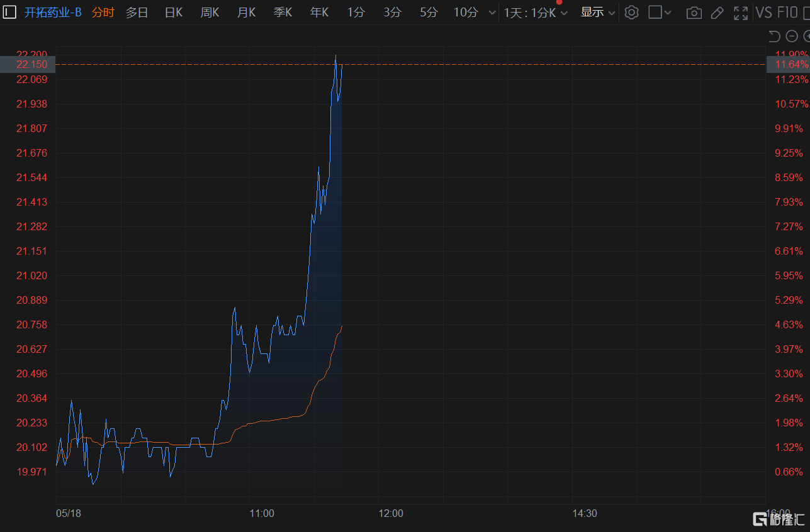Image resolution: width=810 pixels, height=532 pixels.
Task: Zoom out using minus circle icon
Action: pos(792,36)
